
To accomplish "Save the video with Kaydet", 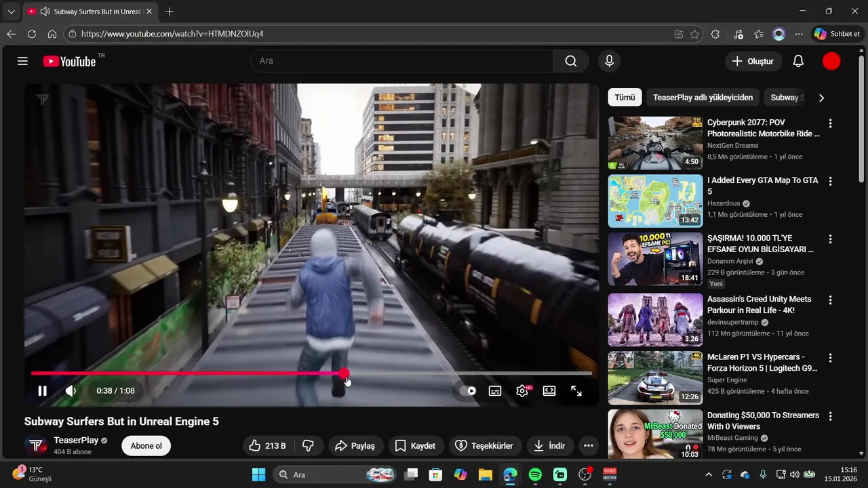I will coord(415,445).
